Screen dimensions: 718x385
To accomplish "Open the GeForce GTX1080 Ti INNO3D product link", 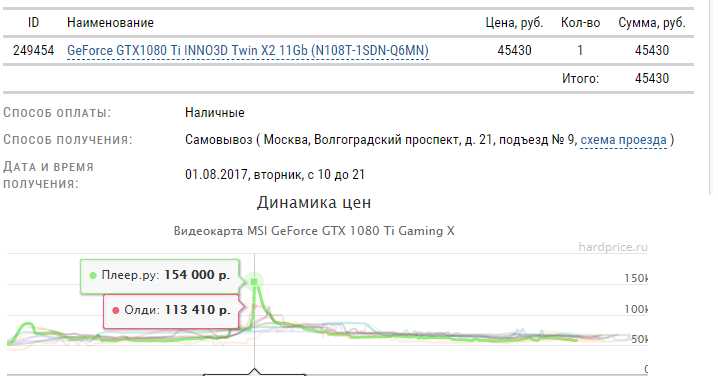I will [x=248, y=50].
